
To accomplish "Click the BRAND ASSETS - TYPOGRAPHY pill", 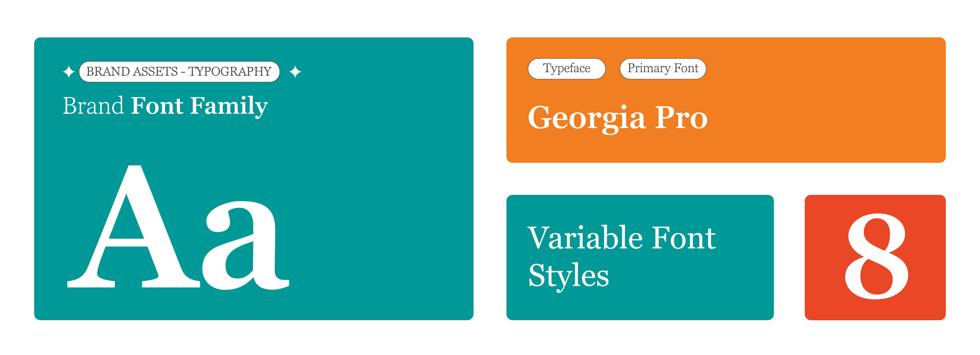I will pos(179,71).
